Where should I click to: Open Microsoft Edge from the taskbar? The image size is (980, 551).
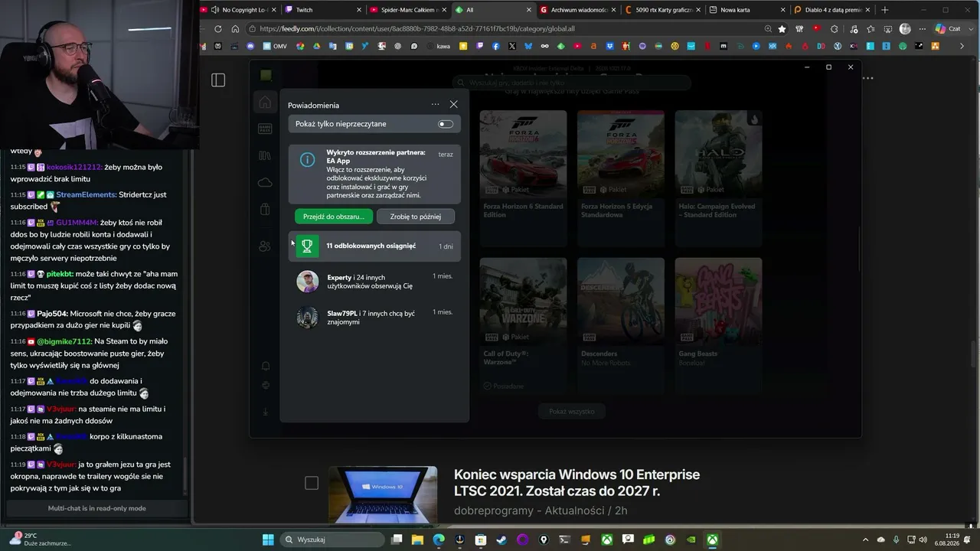coord(439,540)
